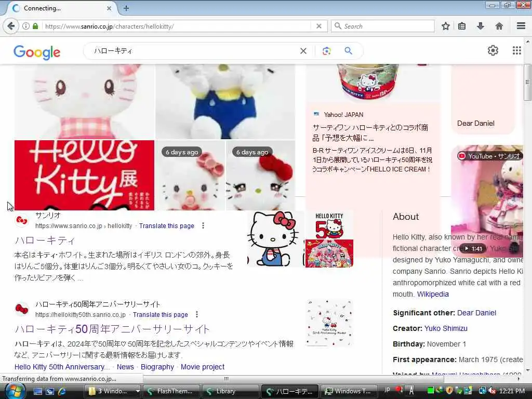Click the Google magnifier search button
This screenshot has width=532, height=399.
click(x=348, y=51)
